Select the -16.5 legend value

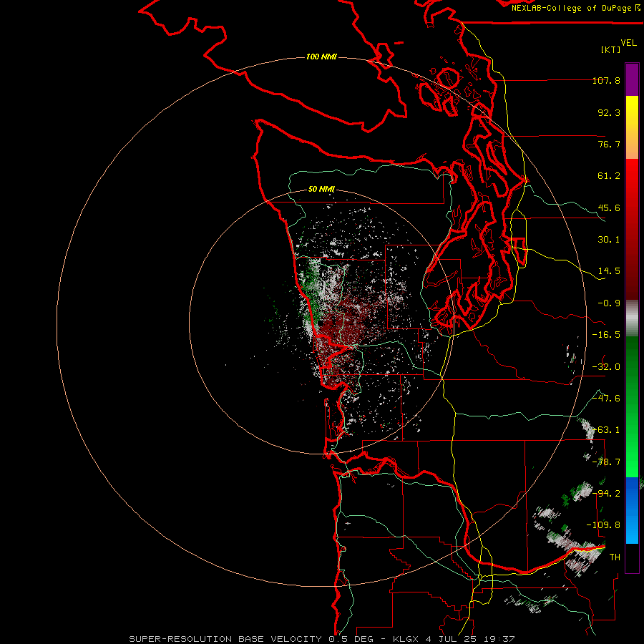(606, 335)
